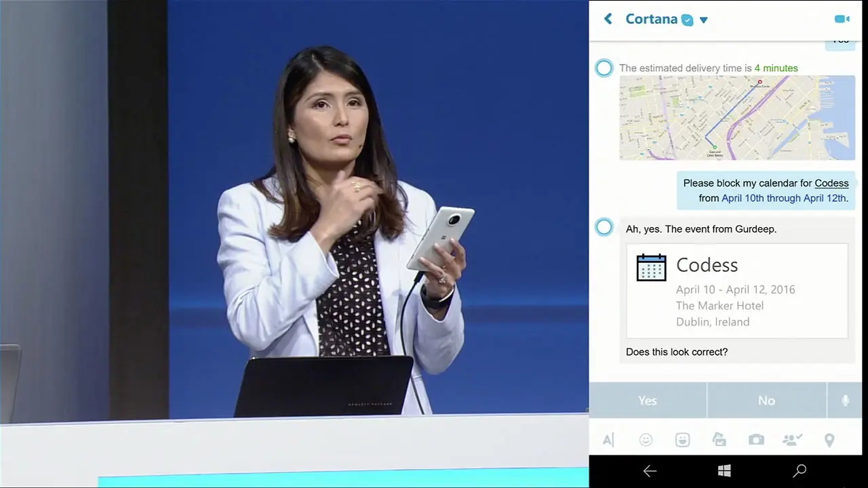The height and width of the screenshot is (488, 868).
Task: Open the Mojis sticker picker
Action: (682, 441)
